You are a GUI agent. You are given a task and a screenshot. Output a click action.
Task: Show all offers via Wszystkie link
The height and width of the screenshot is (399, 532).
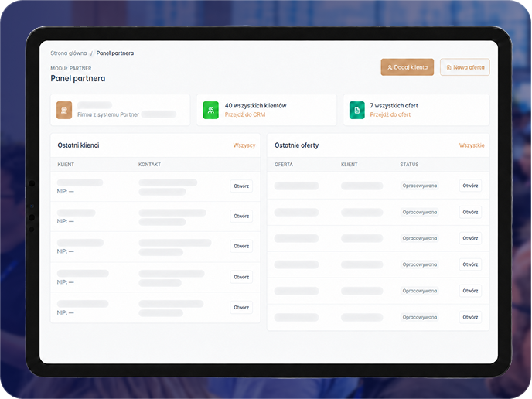tap(472, 145)
